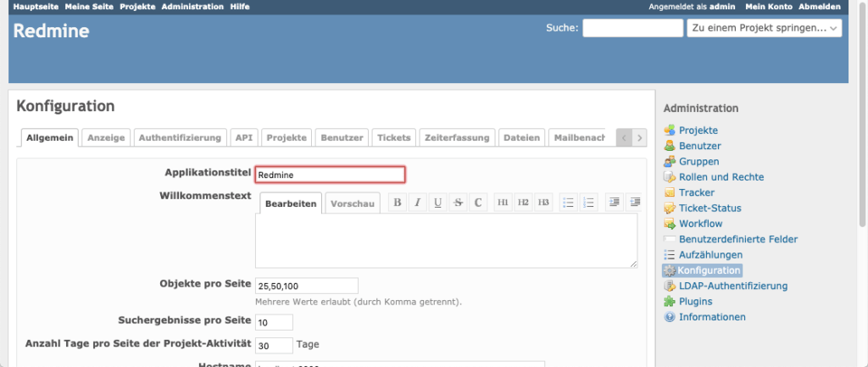Insert heading level 2 (H2)
Image resolution: width=868 pixels, height=367 pixels.
[x=523, y=203]
